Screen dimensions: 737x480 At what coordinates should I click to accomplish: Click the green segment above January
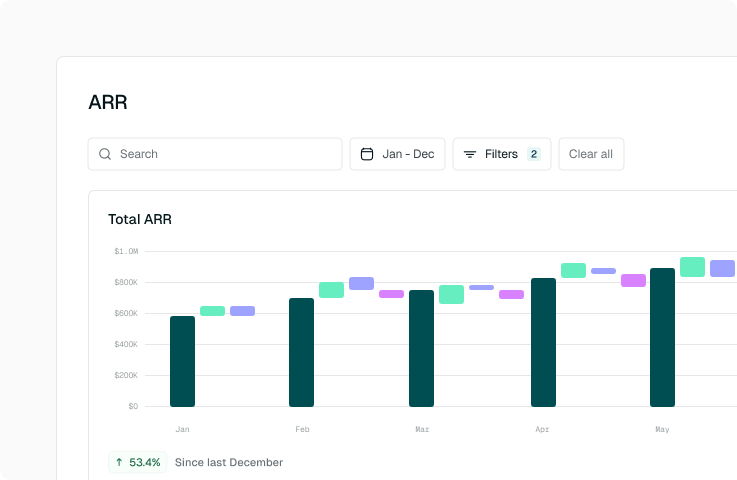coord(212,311)
